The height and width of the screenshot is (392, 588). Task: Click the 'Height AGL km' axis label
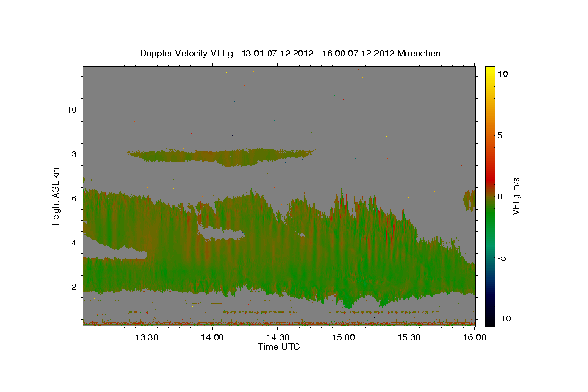click(56, 196)
